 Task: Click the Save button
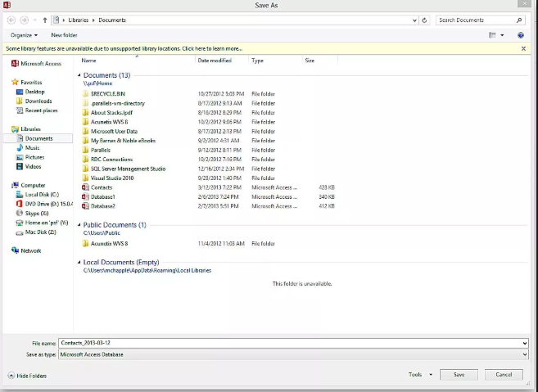(x=459, y=375)
